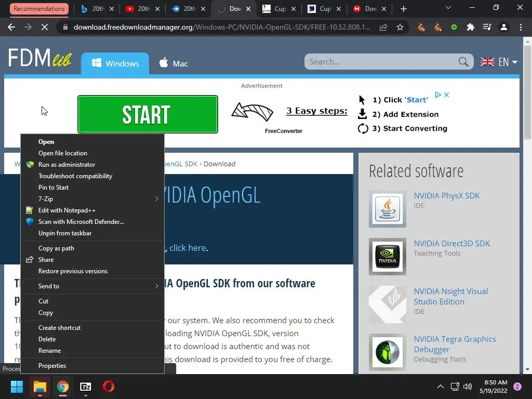The height and width of the screenshot is (399, 532).
Task: Open the NVIDIA Direct3D SDK logo thumbnail
Action: (x=388, y=257)
